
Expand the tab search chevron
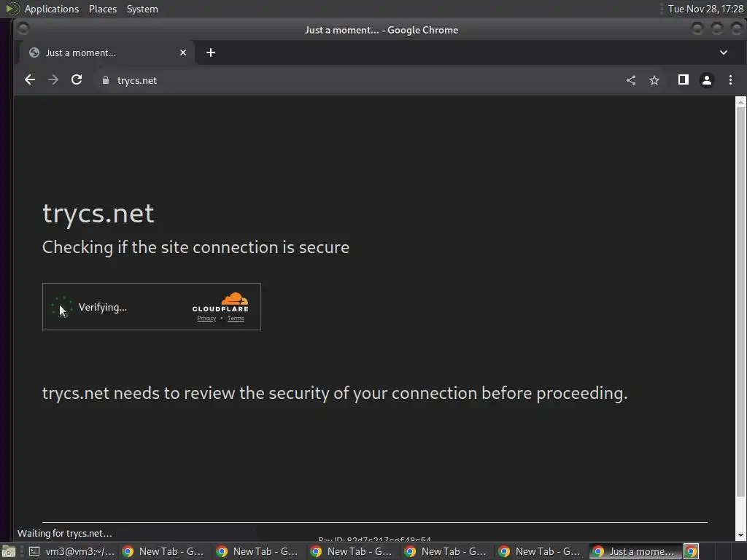pos(723,52)
